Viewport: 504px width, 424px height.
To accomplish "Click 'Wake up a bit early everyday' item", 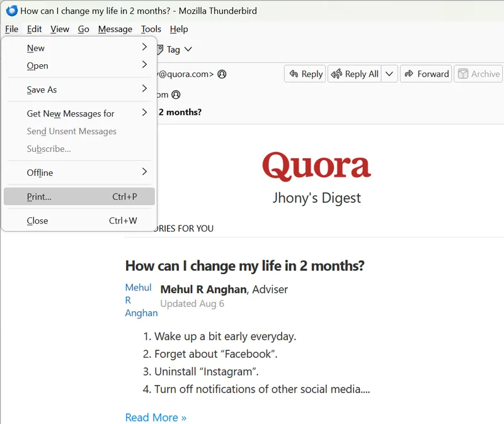I will click(219, 336).
